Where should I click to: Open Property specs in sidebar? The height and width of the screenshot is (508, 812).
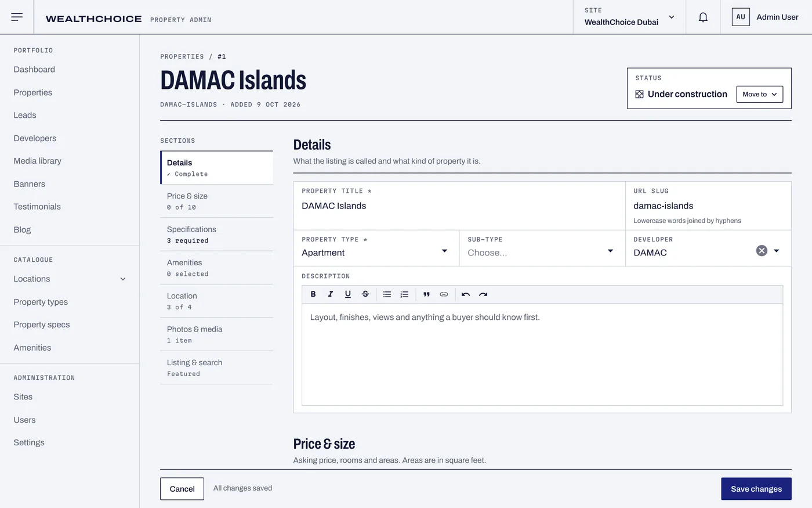coord(42,325)
